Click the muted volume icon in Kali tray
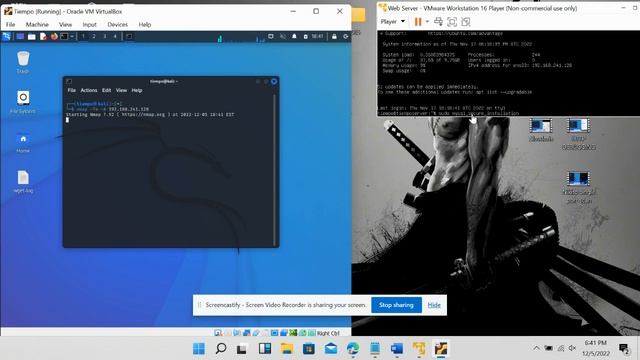 click(x=282, y=37)
